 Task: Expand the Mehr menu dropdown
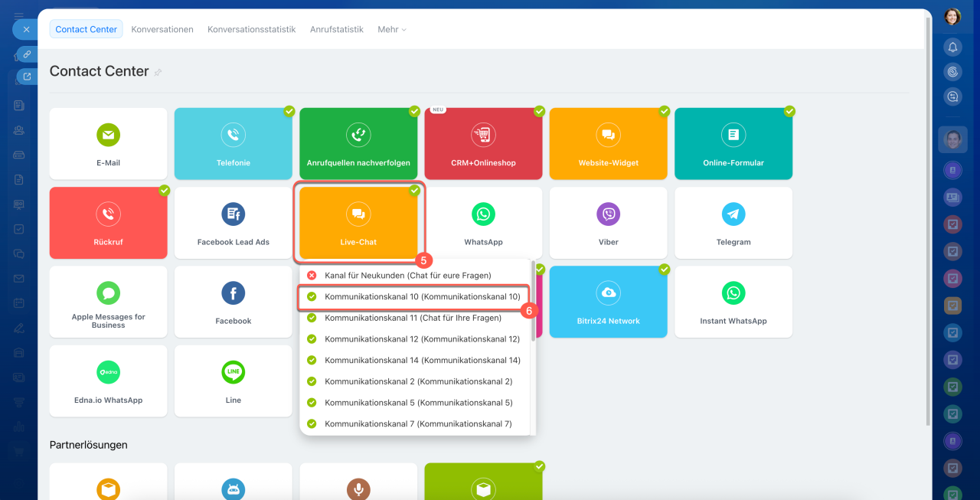[x=391, y=29]
